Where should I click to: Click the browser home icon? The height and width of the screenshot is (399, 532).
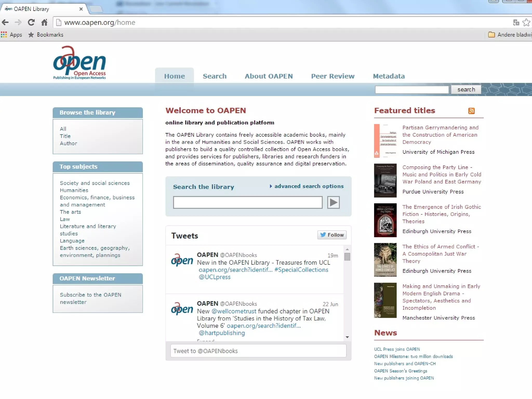tap(44, 23)
